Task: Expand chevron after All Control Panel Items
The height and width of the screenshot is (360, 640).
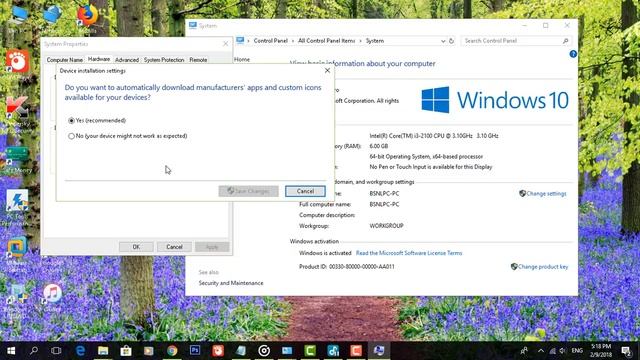Action: click(360, 41)
